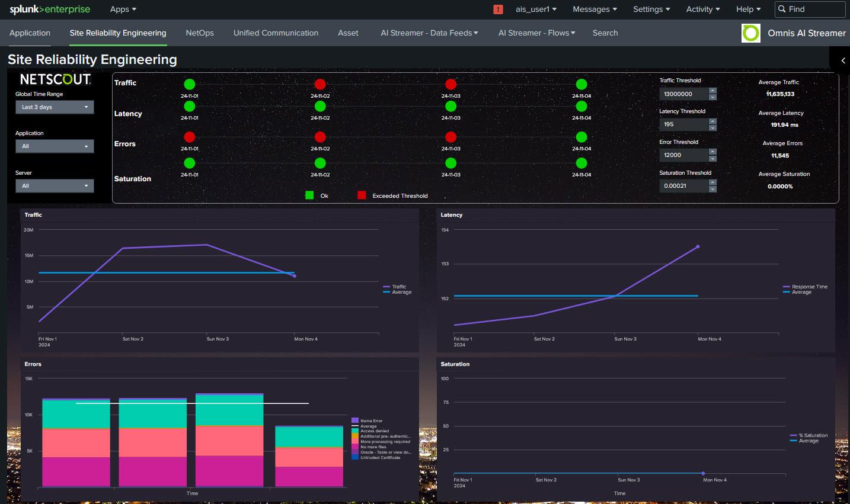Go to the NetOps tab
The image size is (850, 504).
[200, 33]
